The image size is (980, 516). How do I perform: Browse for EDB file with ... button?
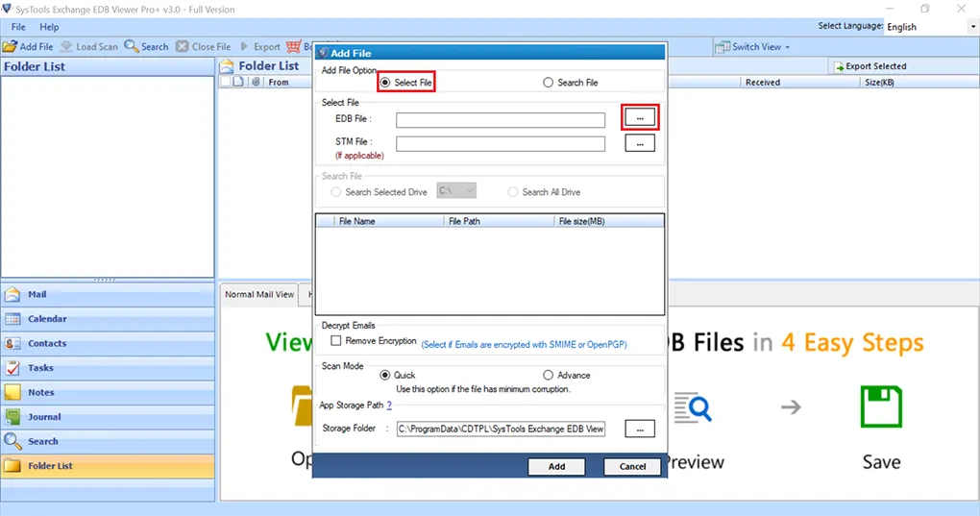point(640,117)
